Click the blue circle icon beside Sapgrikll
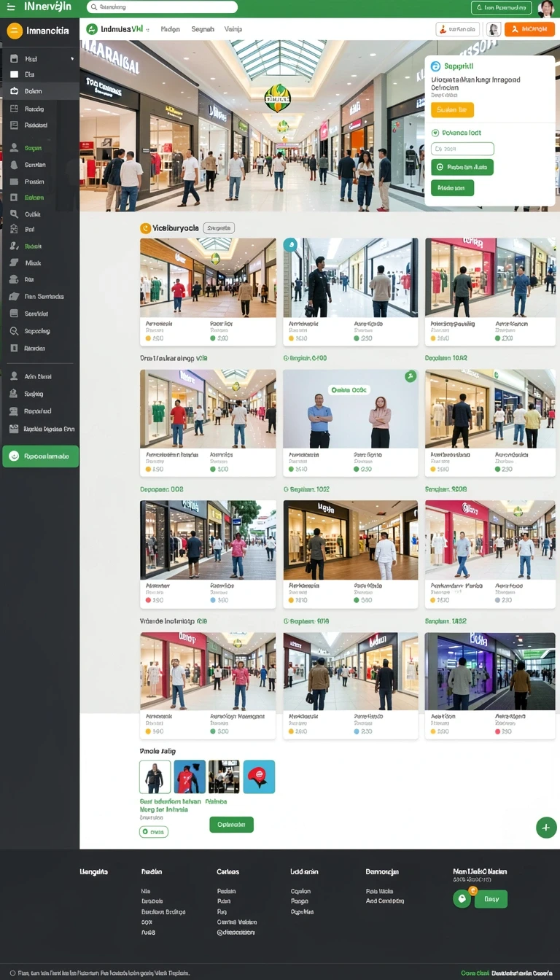The width and height of the screenshot is (560, 980). pos(435,66)
